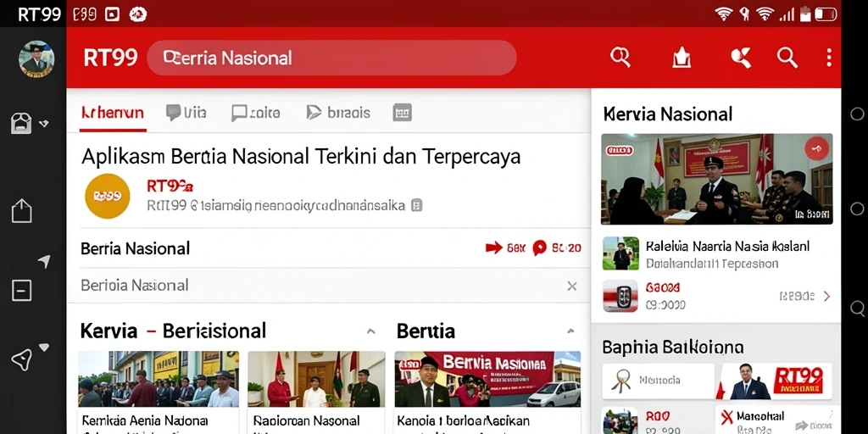Screen dimensions: 868x434
Task: Dismiss the 'Berioia Nasional' row with X
Action: 572,286
